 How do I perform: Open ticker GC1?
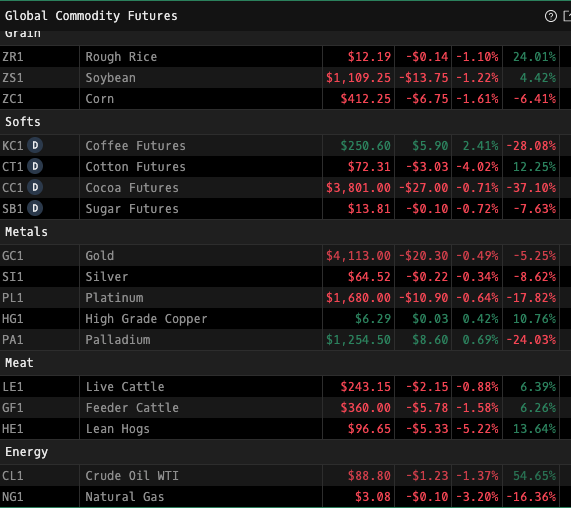click(x=13, y=256)
